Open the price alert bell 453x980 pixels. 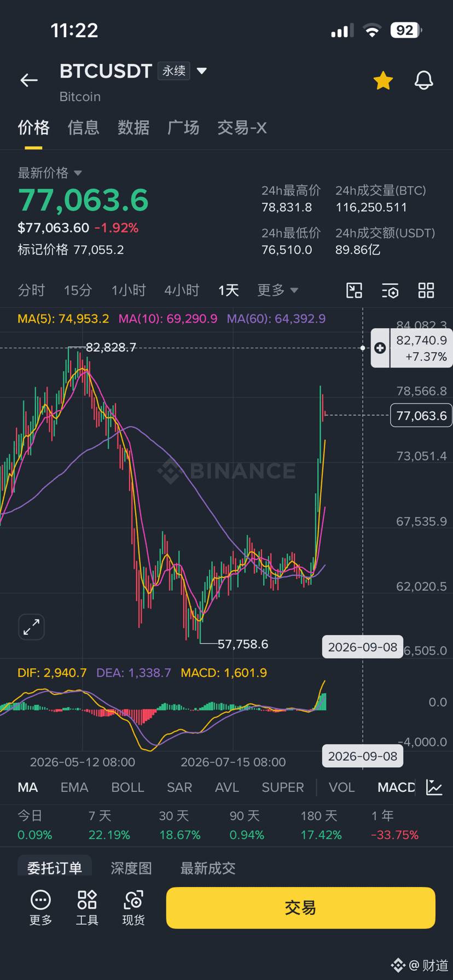tap(423, 80)
